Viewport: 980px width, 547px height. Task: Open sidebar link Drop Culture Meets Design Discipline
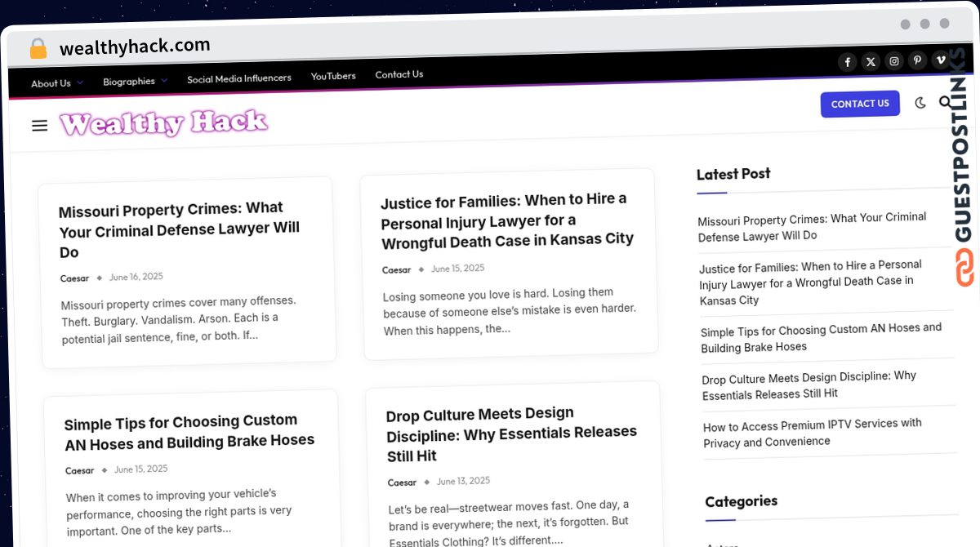click(809, 385)
